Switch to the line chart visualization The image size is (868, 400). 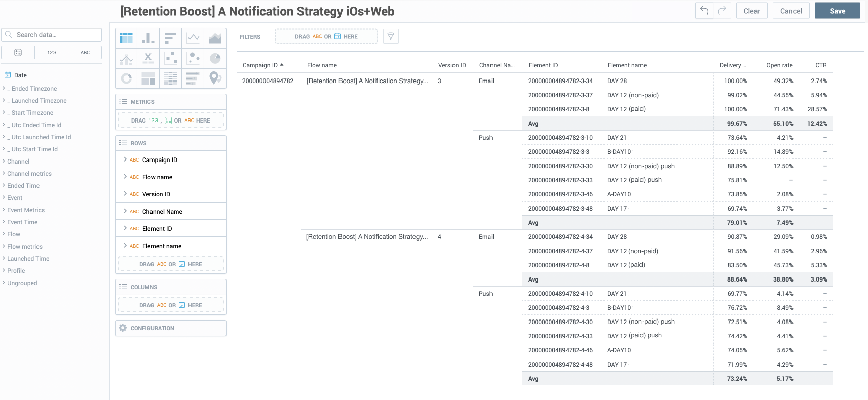[x=193, y=38]
